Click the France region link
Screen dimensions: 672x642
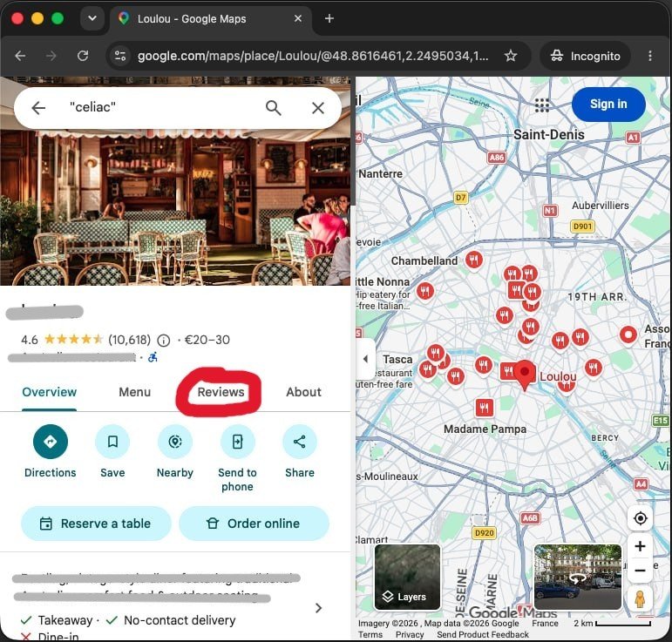(545, 623)
